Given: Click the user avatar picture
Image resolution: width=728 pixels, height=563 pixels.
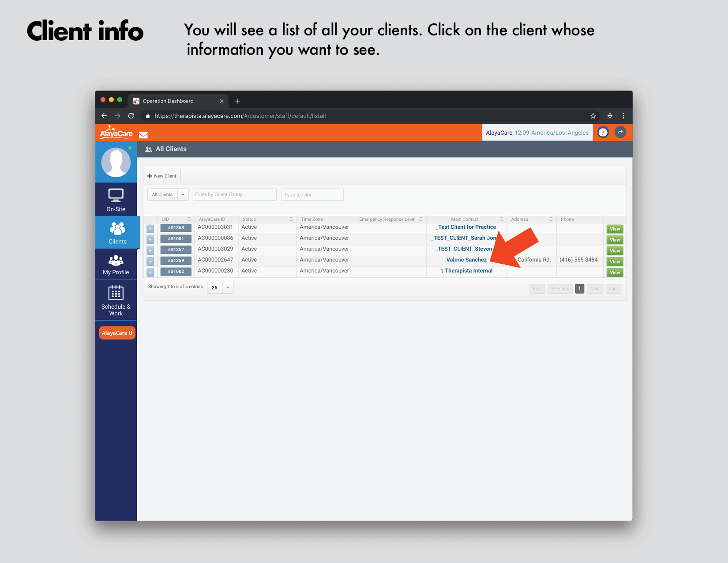Looking at the screenshot, I should click(116, 162).
